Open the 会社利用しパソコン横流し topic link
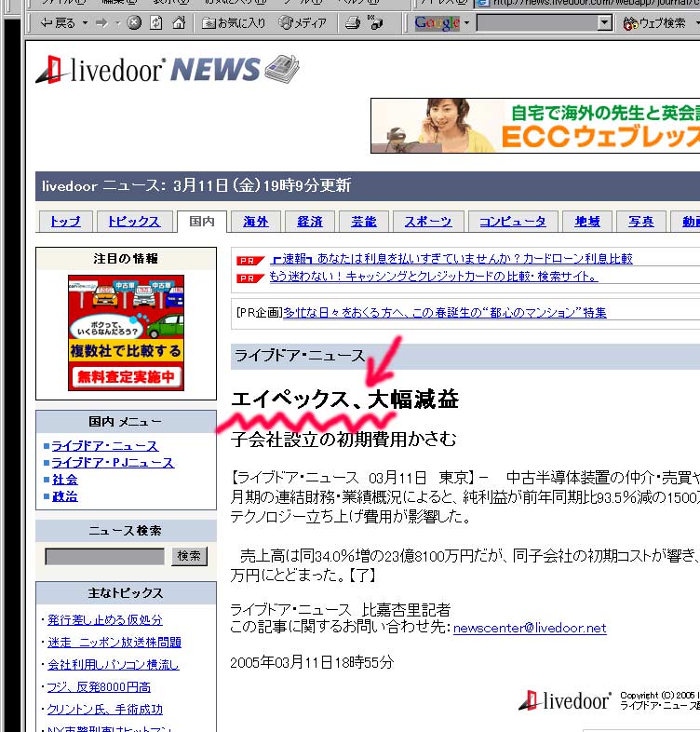The width and height of the screenshot is (700, 732). (114, 665)
